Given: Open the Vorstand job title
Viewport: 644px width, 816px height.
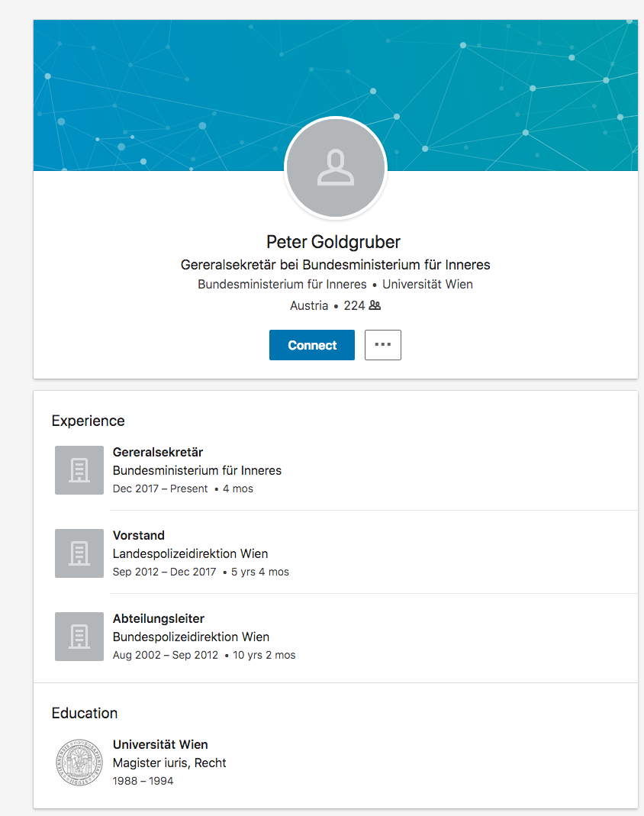Looking at the screenshot, I should click(138, 536).
